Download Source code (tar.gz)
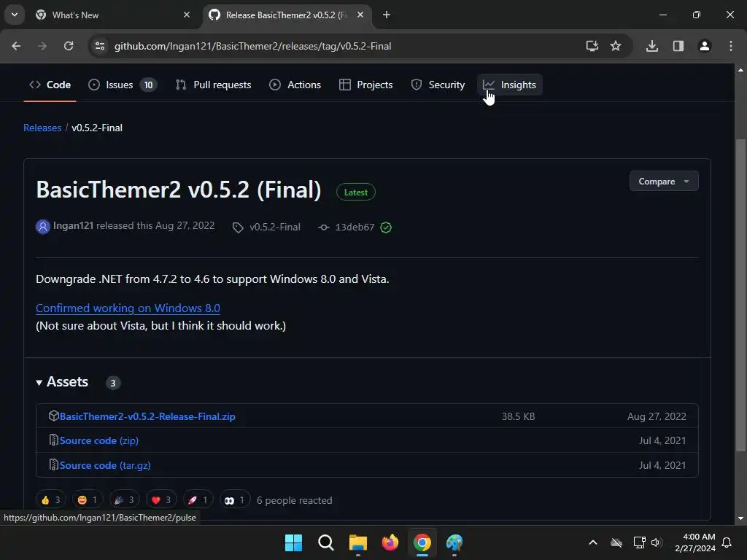This screenshot has width=747, height=560. tap(105, 465)
